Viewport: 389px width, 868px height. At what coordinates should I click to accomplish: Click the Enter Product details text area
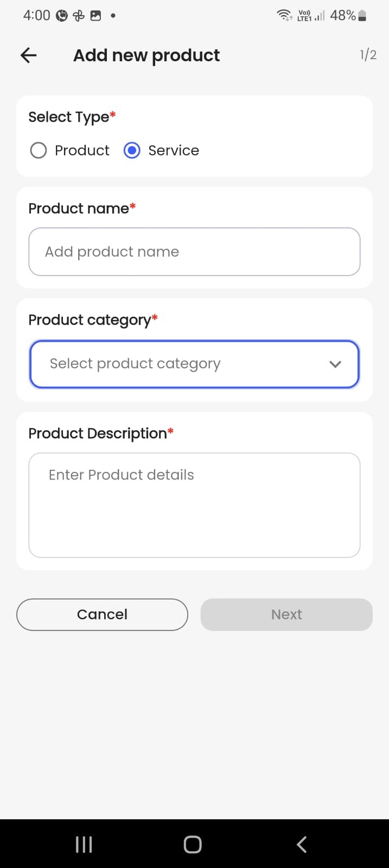point(194,505)
